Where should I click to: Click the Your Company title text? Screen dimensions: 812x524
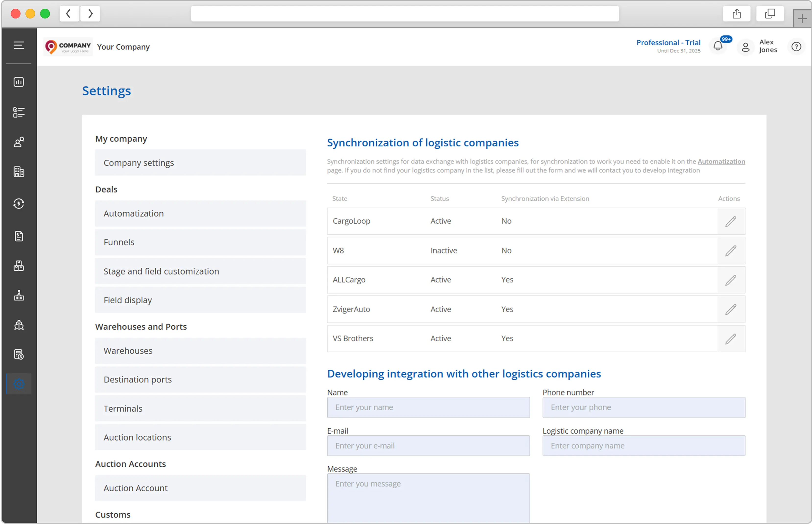click(123, 47)
